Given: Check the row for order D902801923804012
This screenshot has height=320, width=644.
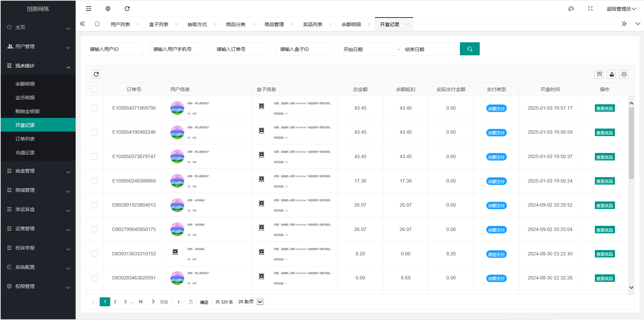Looking at the screenshot, I should 95,205.
